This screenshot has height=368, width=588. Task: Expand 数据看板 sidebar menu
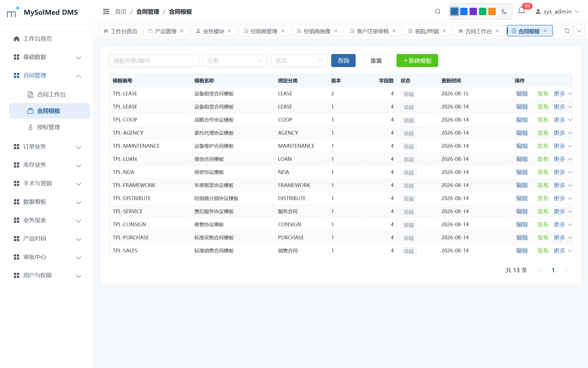tap(50, 202)
